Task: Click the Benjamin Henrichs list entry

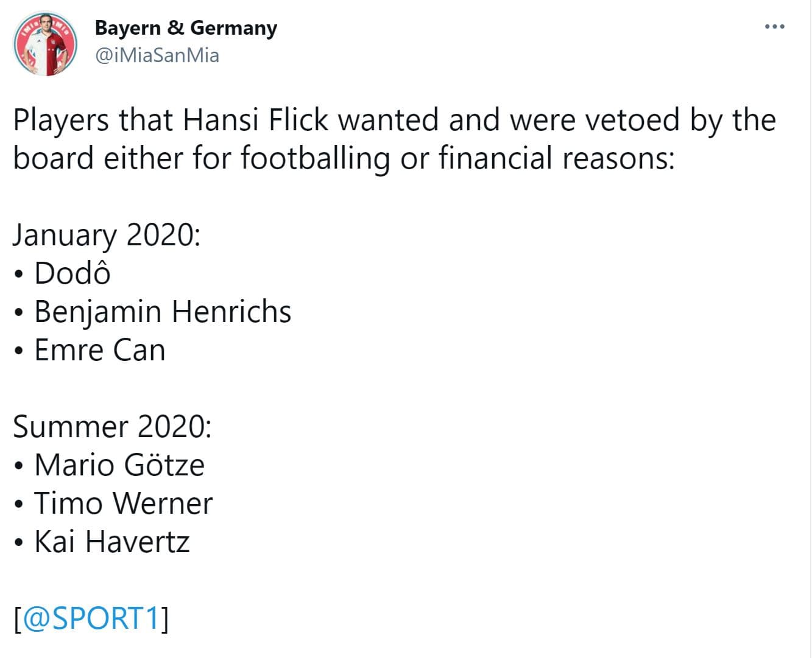Action: pos(163,312)
